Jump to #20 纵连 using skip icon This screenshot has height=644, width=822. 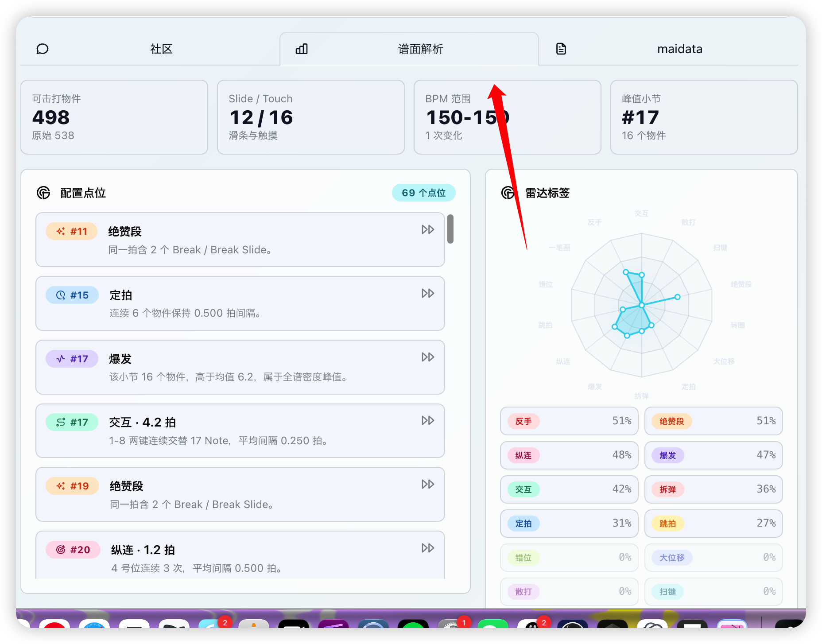coord(428,548)
